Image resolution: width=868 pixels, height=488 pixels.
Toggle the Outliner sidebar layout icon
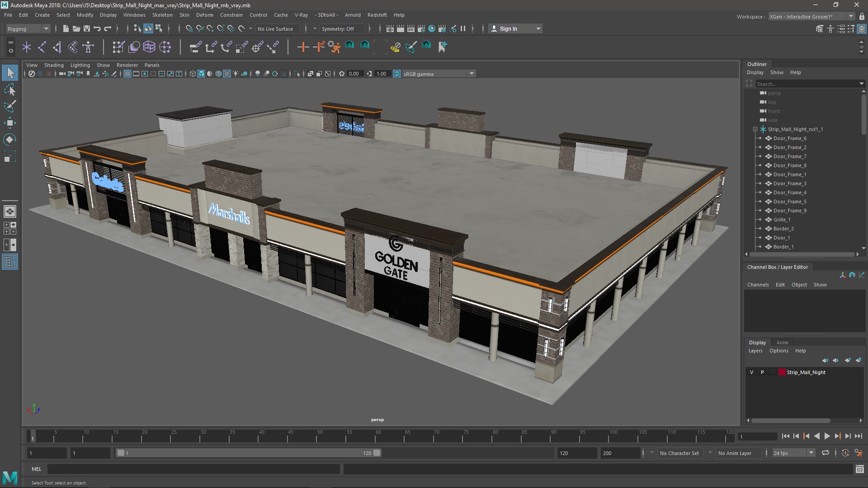pyautogui.click(x=10, y=262)
